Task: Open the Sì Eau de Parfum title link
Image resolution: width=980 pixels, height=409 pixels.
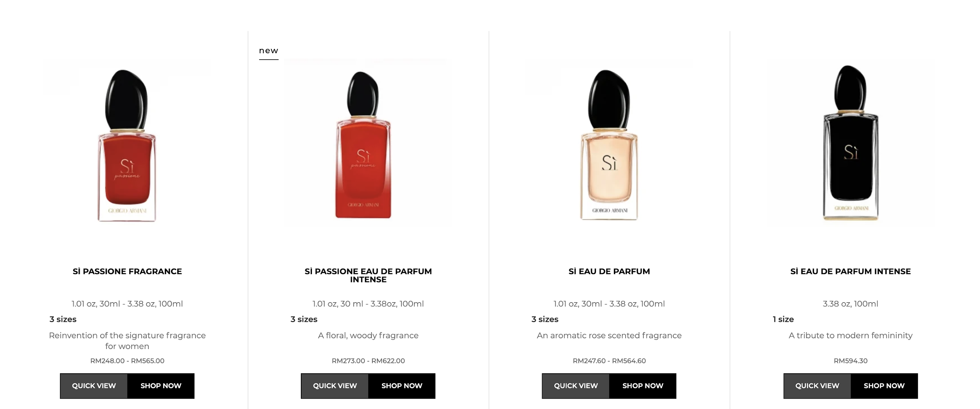Action: coord(609,271)
